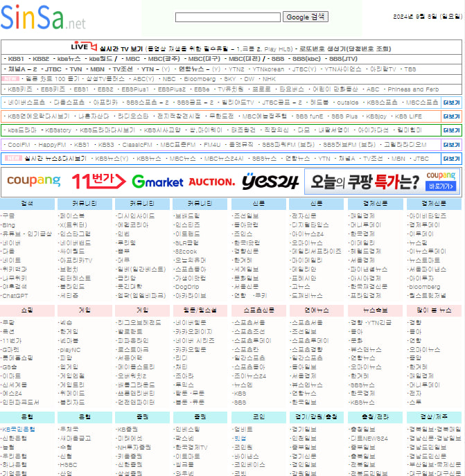Open the outside sports link

347,103
